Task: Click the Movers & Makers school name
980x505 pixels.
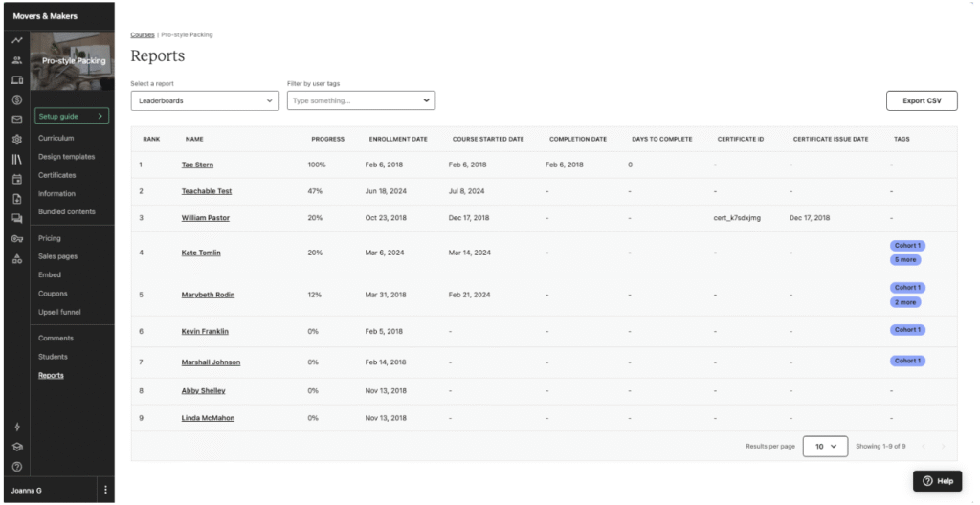Action: click(x=45, y=16)
